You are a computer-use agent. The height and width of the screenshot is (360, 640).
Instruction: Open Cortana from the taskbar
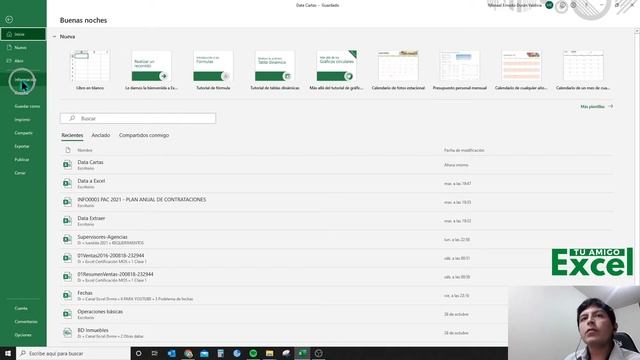point(138,353)
